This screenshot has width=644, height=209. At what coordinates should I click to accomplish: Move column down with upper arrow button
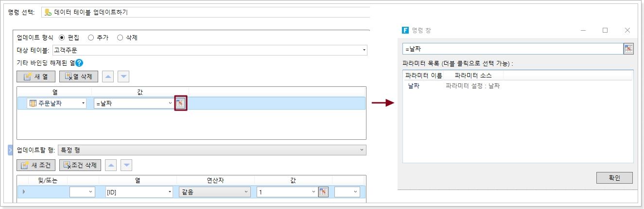coord(124,76)
